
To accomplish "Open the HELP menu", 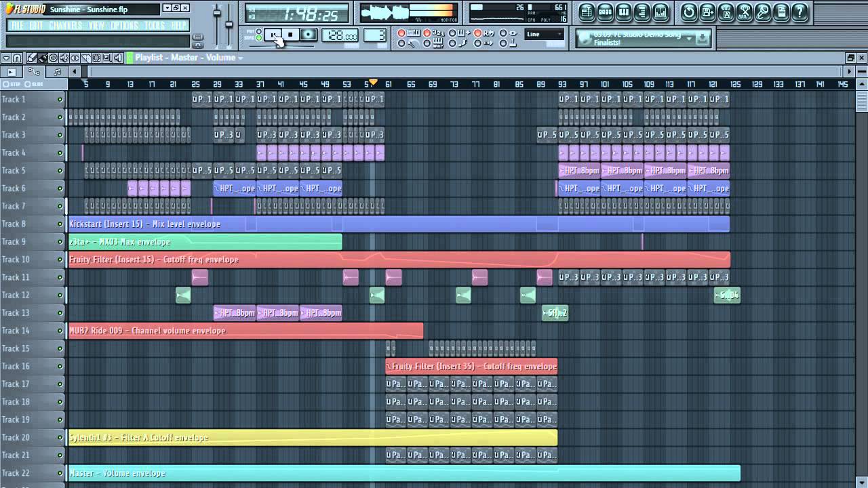I will coord(179,25).
